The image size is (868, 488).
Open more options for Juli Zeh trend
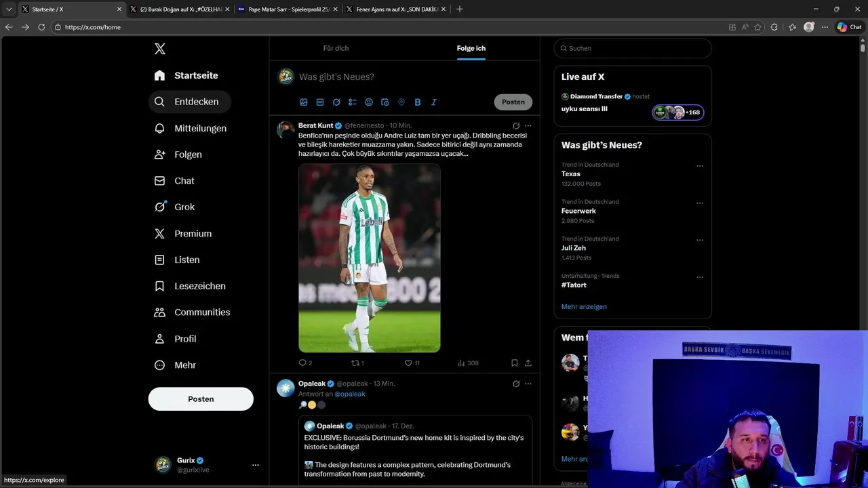(700, 240)
